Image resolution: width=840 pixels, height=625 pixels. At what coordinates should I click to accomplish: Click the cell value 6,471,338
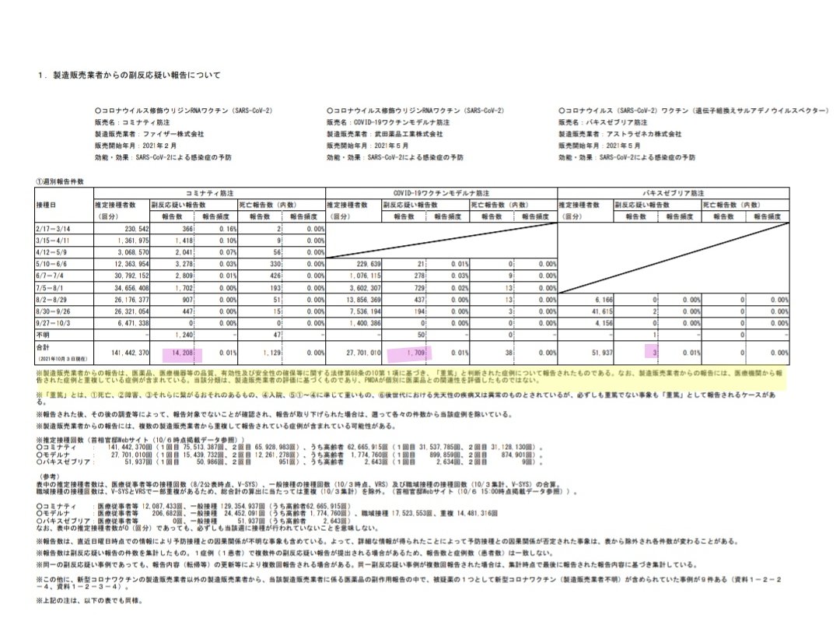point(133,323)
